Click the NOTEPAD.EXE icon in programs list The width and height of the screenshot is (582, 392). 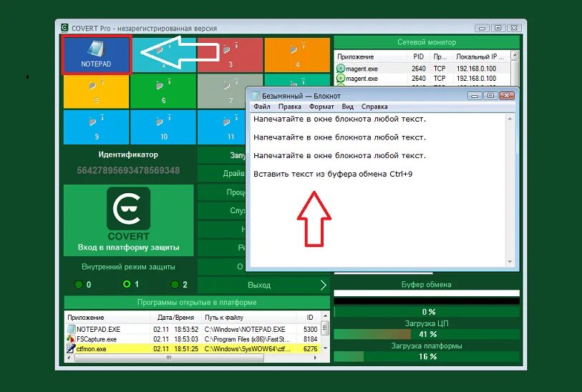[72, 329]
